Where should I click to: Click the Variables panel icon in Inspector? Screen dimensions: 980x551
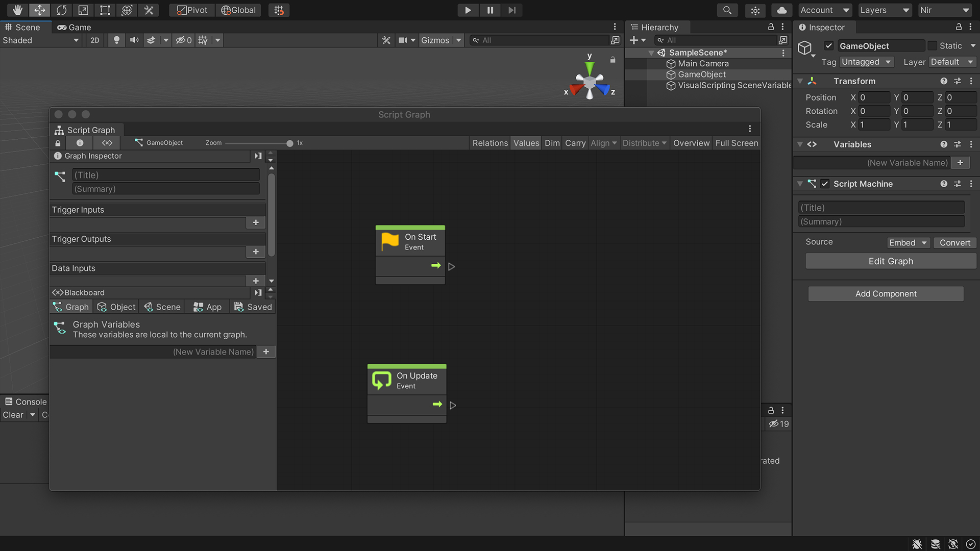click(x=812, y=144)
